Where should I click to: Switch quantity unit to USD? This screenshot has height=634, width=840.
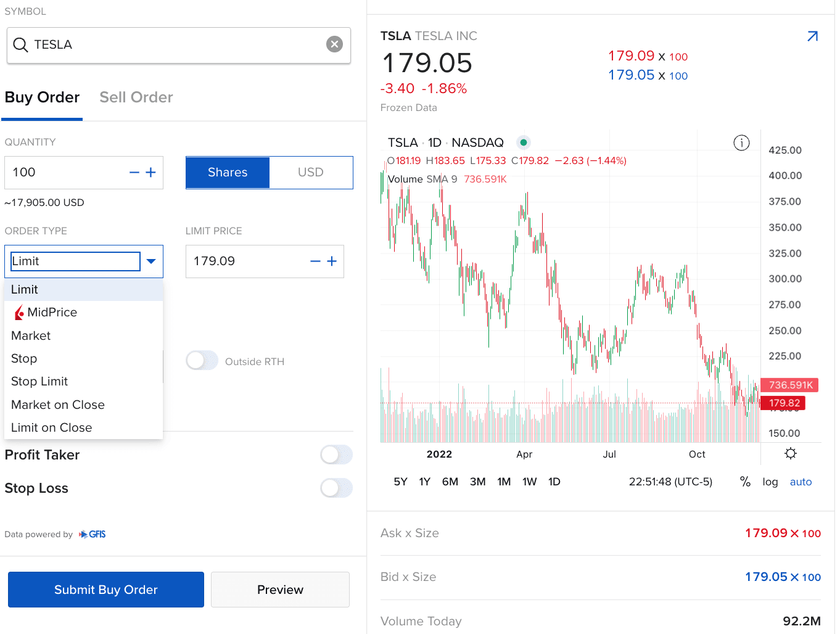tap(310, 173)
